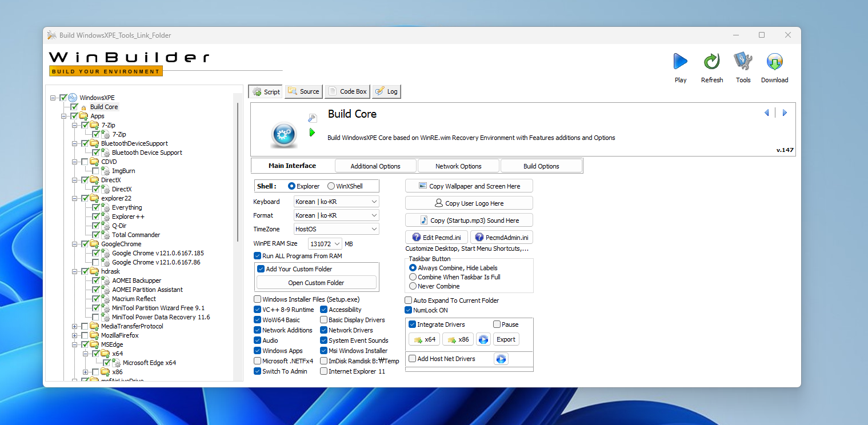Click Copy Wallpaper and Screen Here button

[x=469, y=186]
